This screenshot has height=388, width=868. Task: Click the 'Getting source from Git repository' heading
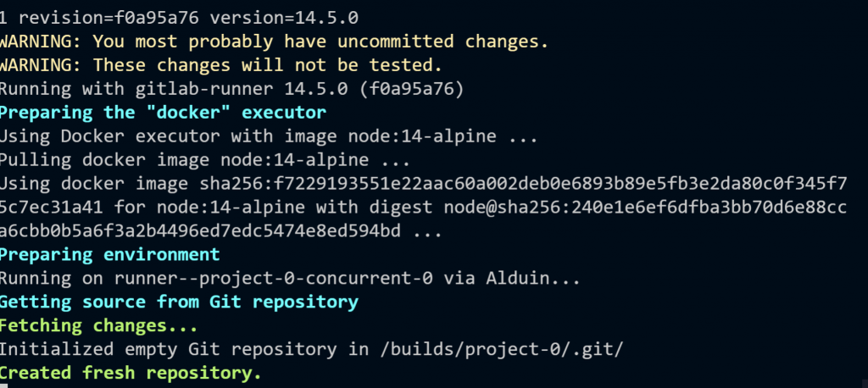179,302
